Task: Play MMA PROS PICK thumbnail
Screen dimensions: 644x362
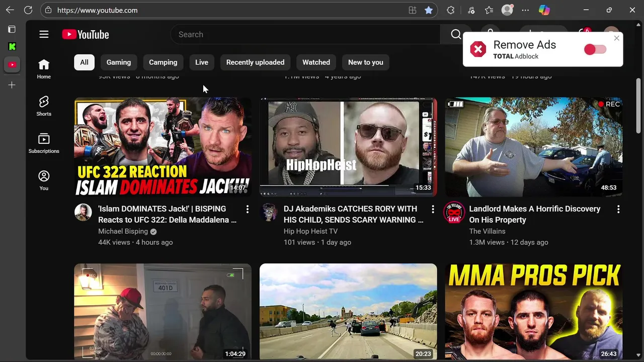Action: click(533, 311)
